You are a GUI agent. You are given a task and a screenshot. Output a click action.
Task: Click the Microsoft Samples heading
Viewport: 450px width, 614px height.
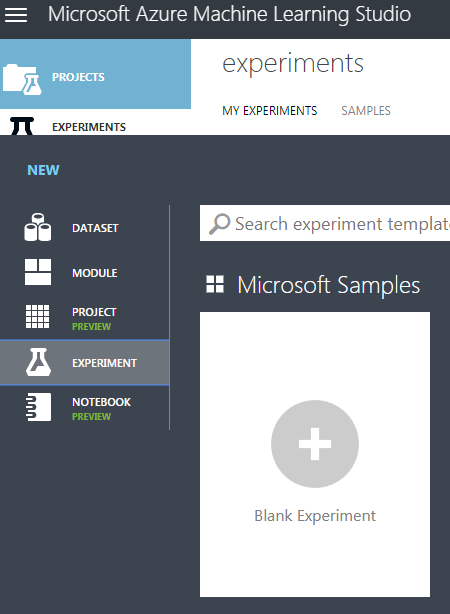tap(329, 285)
